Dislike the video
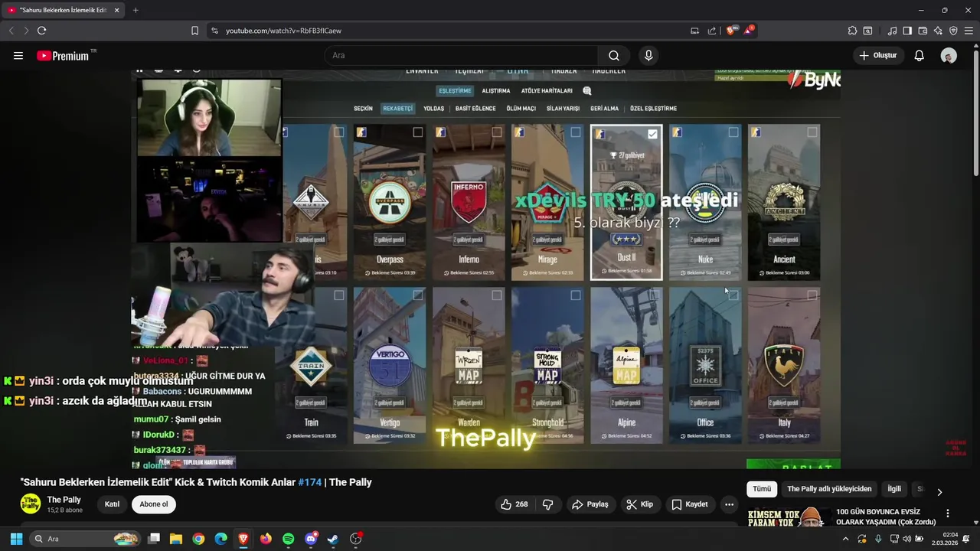The image size is (980, 551). [548, 504]
